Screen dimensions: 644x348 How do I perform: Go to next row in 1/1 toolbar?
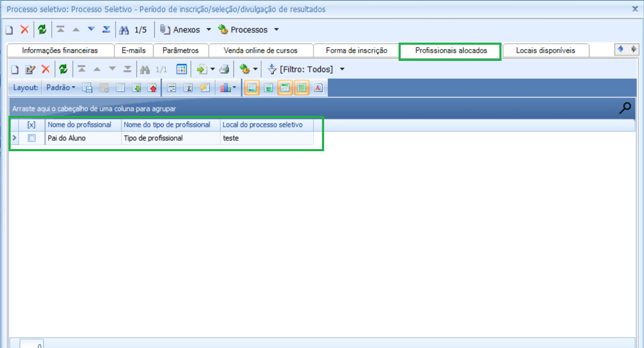tap(112, 69)
